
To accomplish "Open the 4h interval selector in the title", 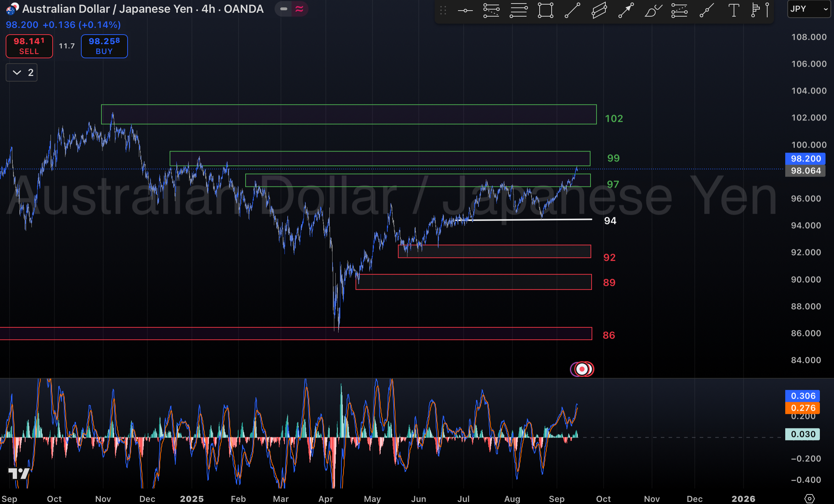I will tap(208, 9).
